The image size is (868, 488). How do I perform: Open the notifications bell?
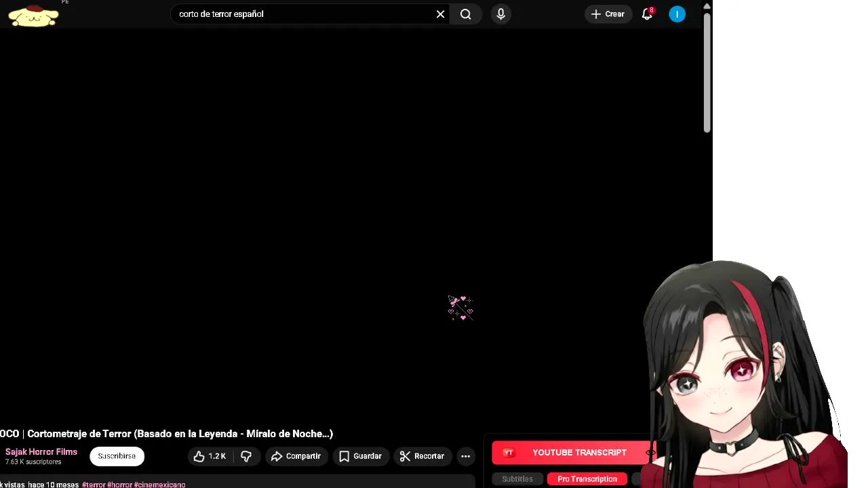(647, 14)
